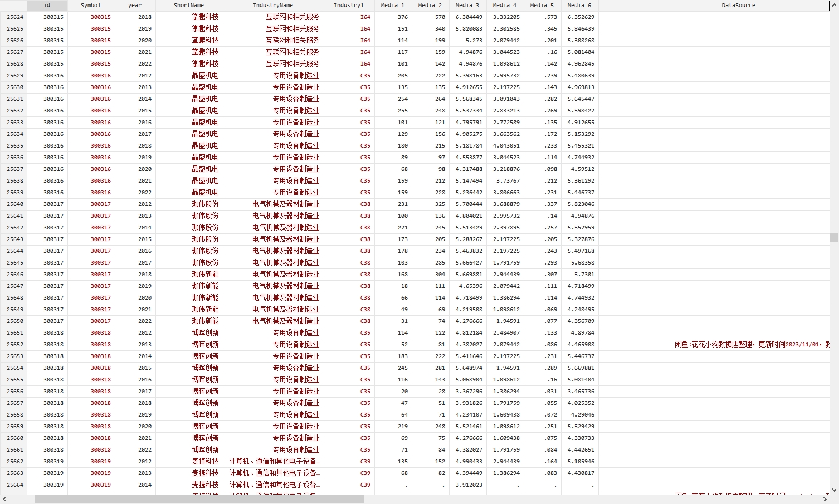This screenshot has width=839, height=504.
Task: Select row number 25651
Action: [x=15, y=333]
